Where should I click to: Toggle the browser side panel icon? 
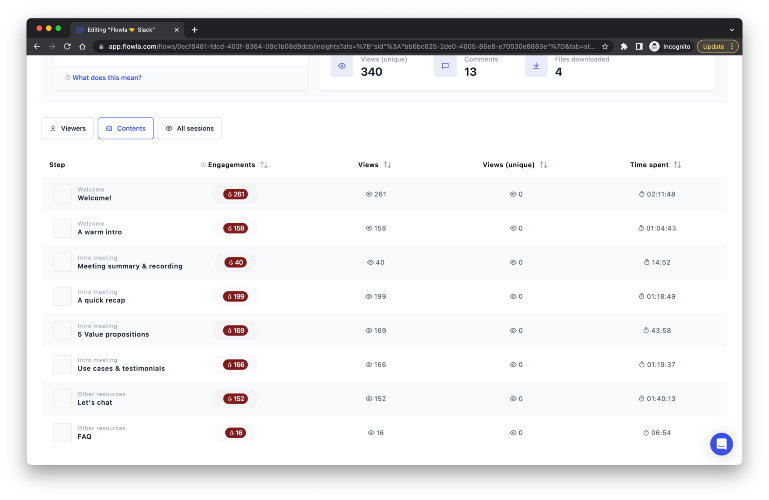tap(639, 47)
